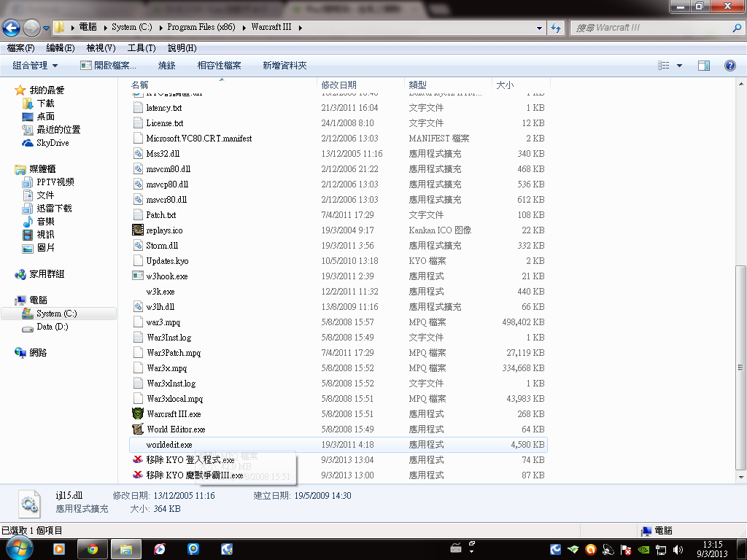Select w3hook.exe icon
This screenshot has width=747, height=560.
point(138,276)
